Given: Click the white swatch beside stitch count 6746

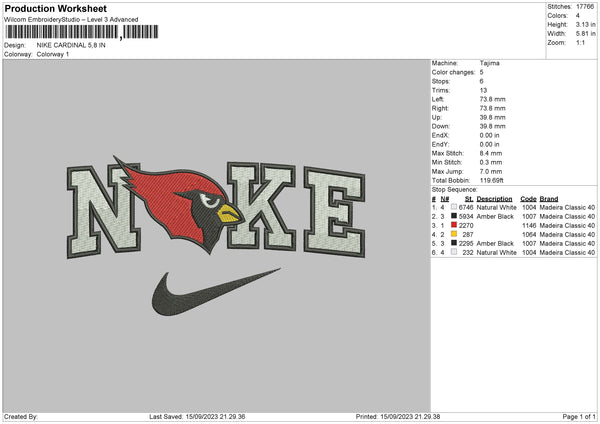Looking at the screenshot, I should point(454,207).
